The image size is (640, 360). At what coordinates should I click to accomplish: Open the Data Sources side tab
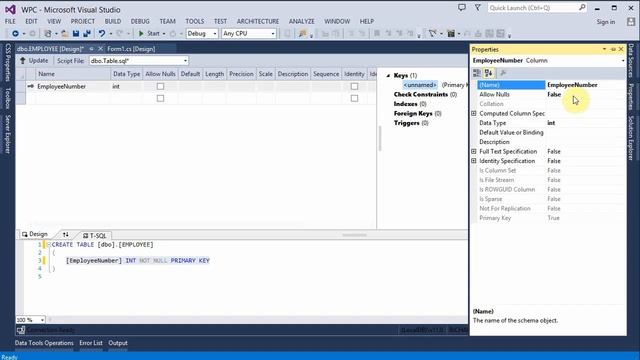tap(631, 60)
